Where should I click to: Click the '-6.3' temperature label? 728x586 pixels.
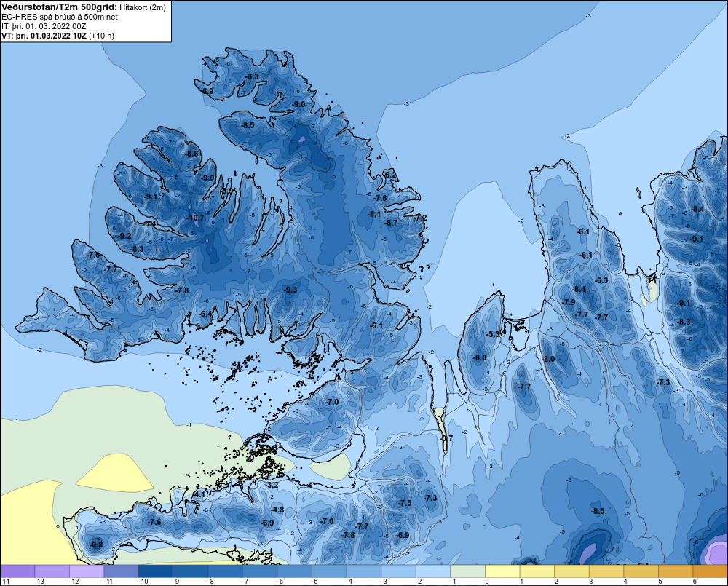pyautogui.click(x=602, y=280)
